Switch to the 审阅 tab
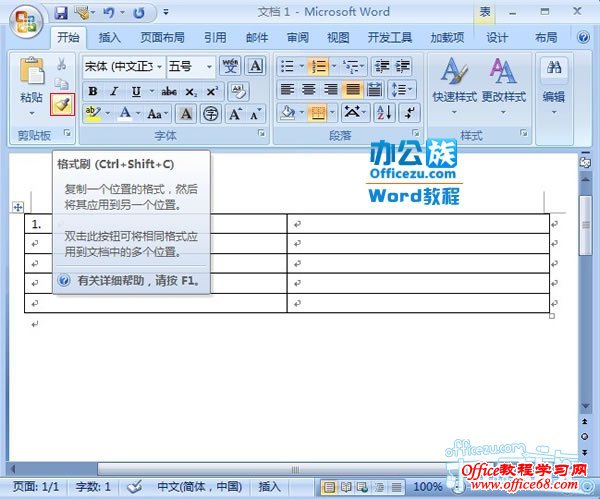Screen dimensions: 600x499 coord(298,38)
